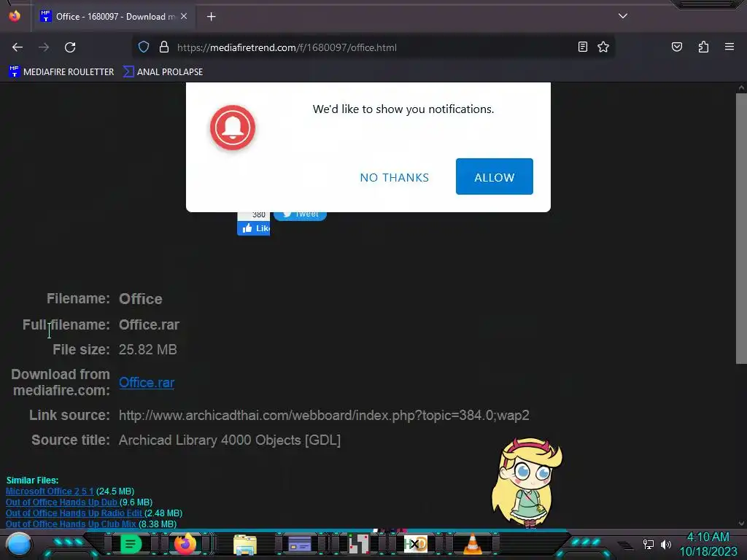This screenshot has width=747, height=560.
Task: Click the Source title 'Archicad Library 4000 Objects [GDL]'
Action: 230,440
